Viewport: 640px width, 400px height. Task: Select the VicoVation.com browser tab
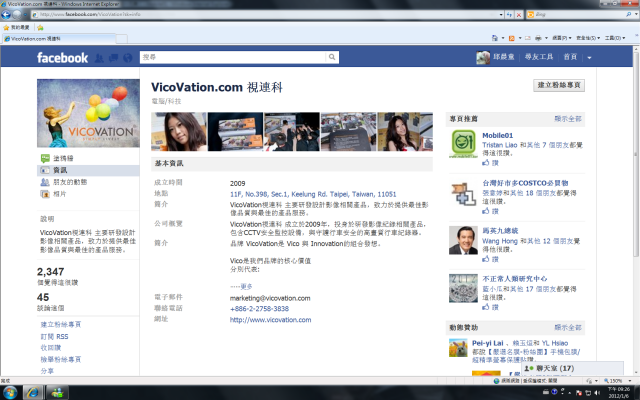point(59,39)
